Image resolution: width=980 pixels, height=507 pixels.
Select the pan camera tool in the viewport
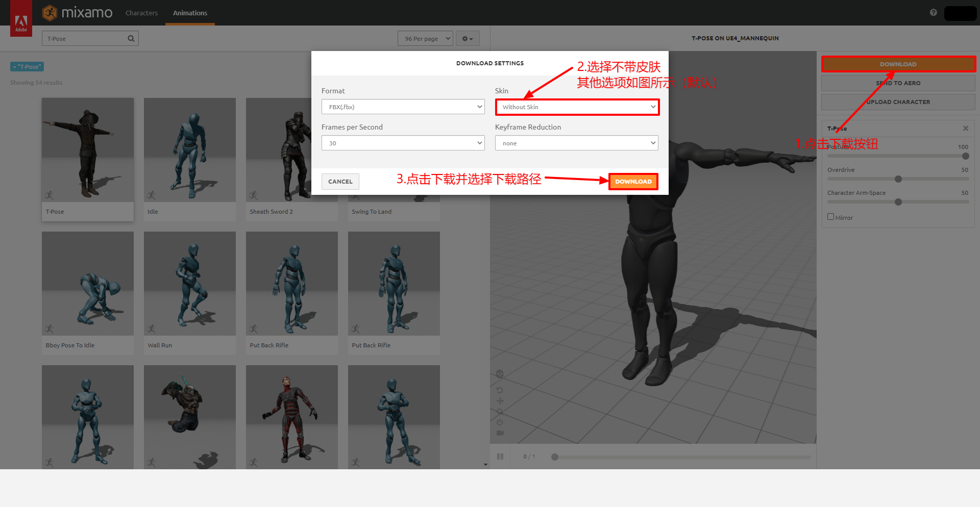point(500,401)
